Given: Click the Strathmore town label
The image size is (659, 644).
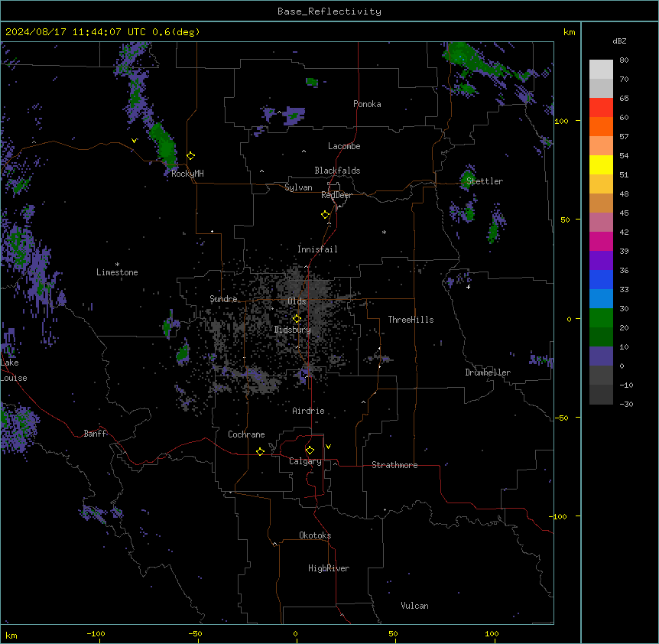Looking at the screenshot, I should coord(394,465).
